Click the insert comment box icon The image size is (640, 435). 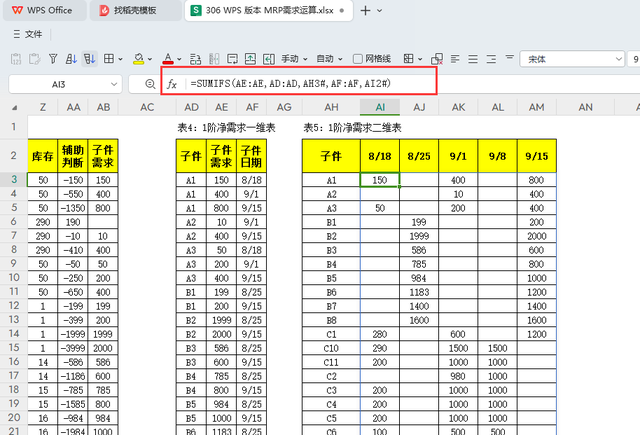(x=232, y=59)
